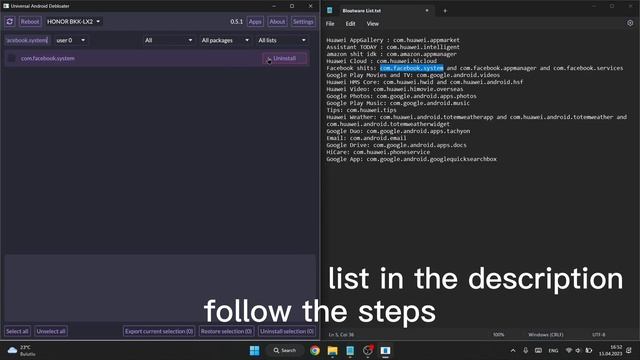Open the Edit menu in Notepad
Viewport: 640px width, 360px height.
pos(350,24)
